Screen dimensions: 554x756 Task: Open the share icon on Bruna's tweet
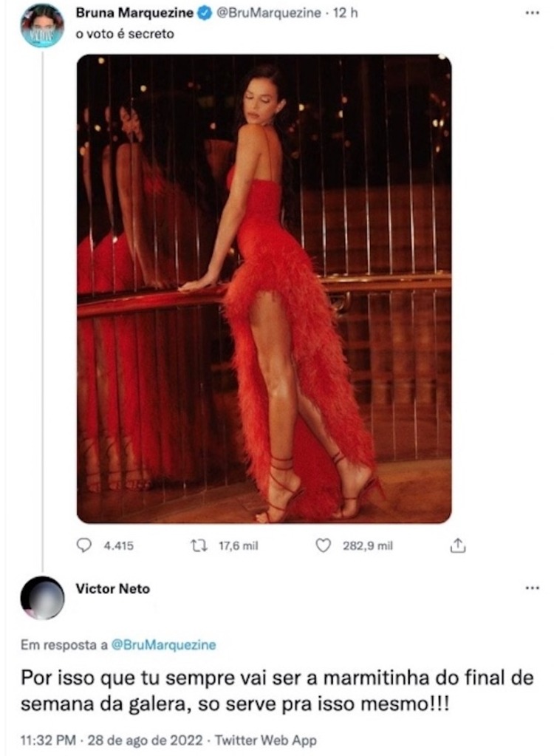click(457, 545)
